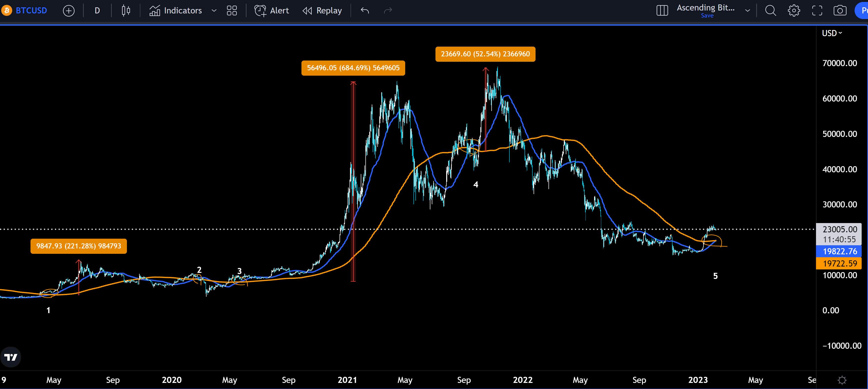Viewport: 868px width, 389px height.
Task: Select the D timeframe interval
Action: click(97, 11)
